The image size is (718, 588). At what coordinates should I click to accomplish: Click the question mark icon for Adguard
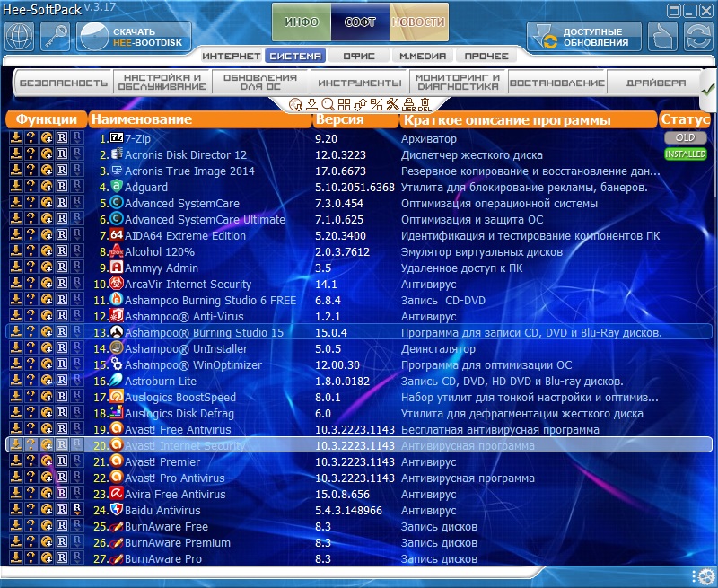point(31,187)
